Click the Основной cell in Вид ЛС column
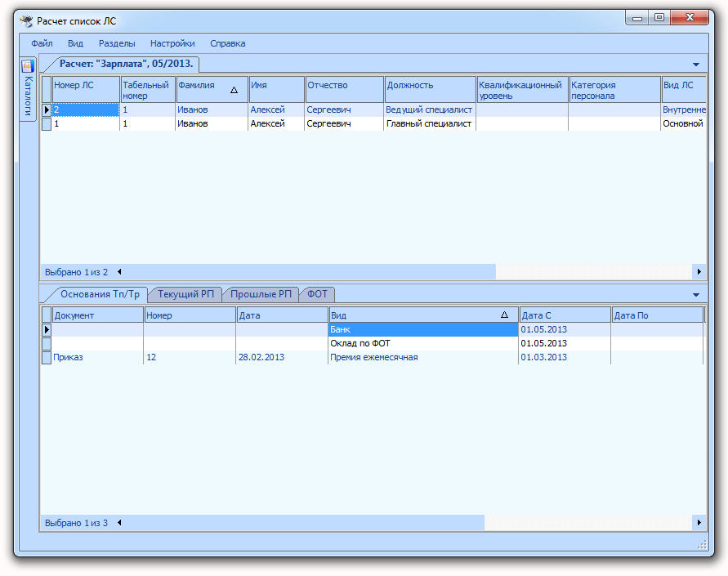This screenshot has height=576, width=728. pos(683,124)
